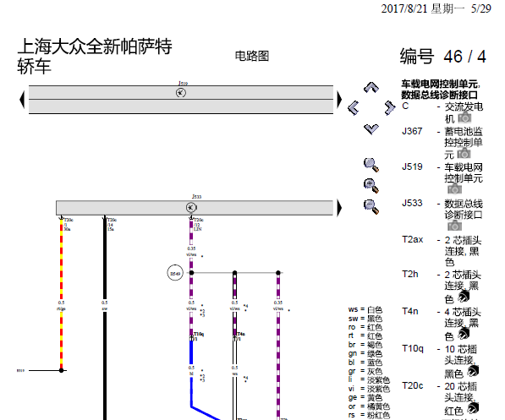
Task: Select component code C in the list
Action: (x=405, y=106)
